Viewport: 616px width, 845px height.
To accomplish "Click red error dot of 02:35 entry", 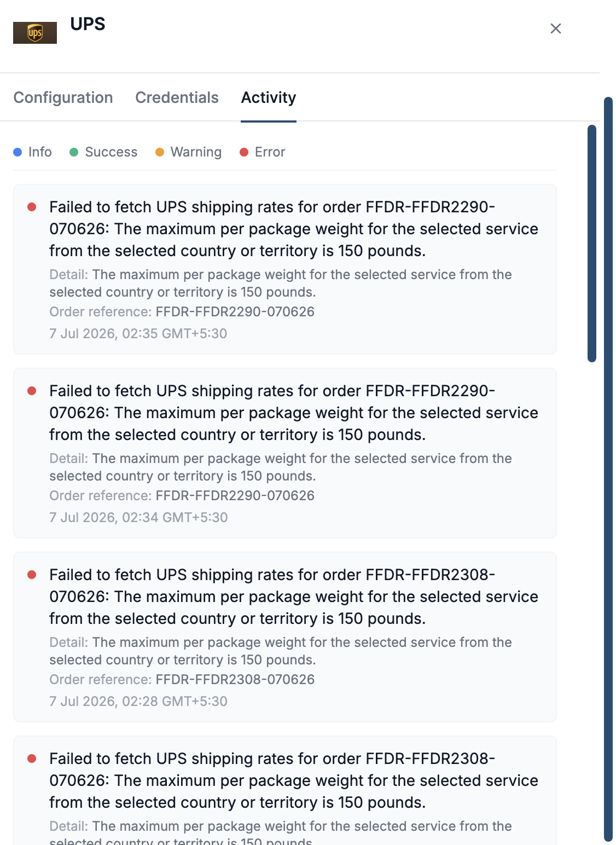I will coord(32,207).
